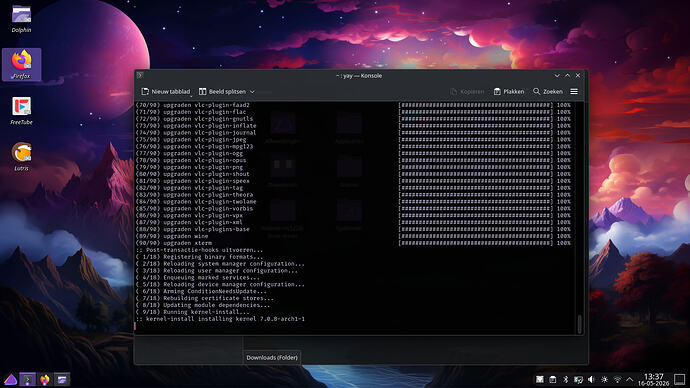Image resolution: width=690 pixels, height=388 pixels.
Task: Click the 'Post-transactie-hooks uitvoeren...' line
Action: coord(199,250)
